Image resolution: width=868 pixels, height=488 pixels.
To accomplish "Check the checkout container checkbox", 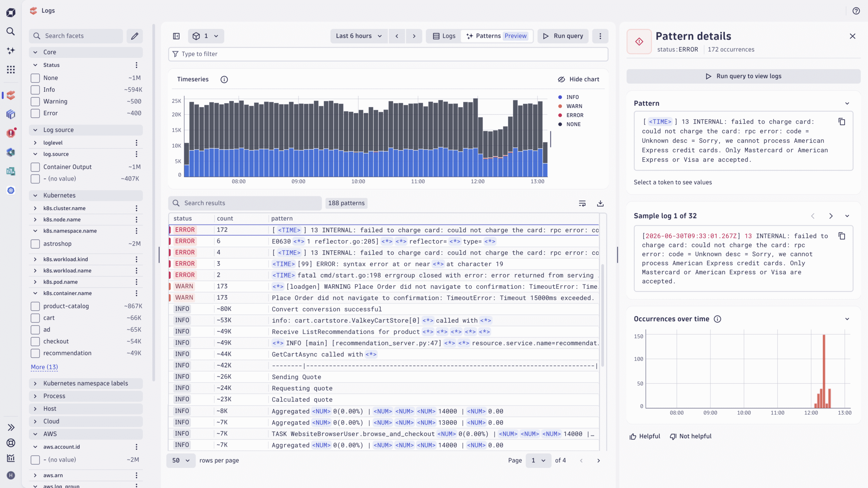I will 35,342.
